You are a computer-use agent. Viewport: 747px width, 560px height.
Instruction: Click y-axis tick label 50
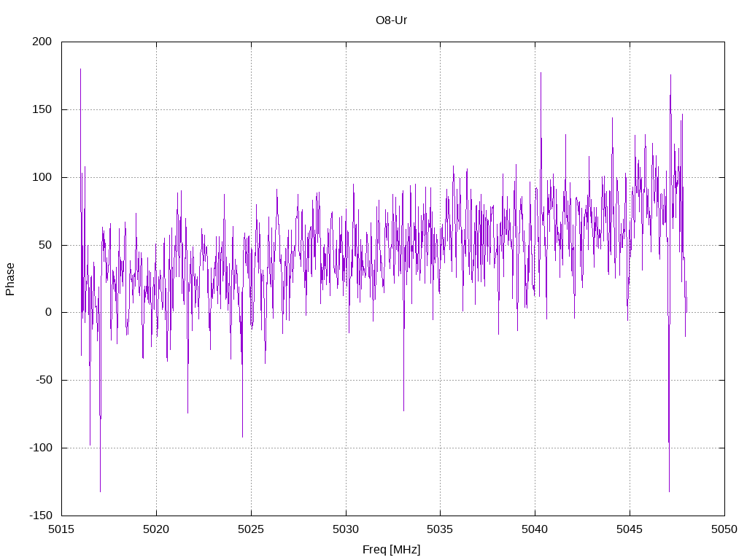(45, 245)
